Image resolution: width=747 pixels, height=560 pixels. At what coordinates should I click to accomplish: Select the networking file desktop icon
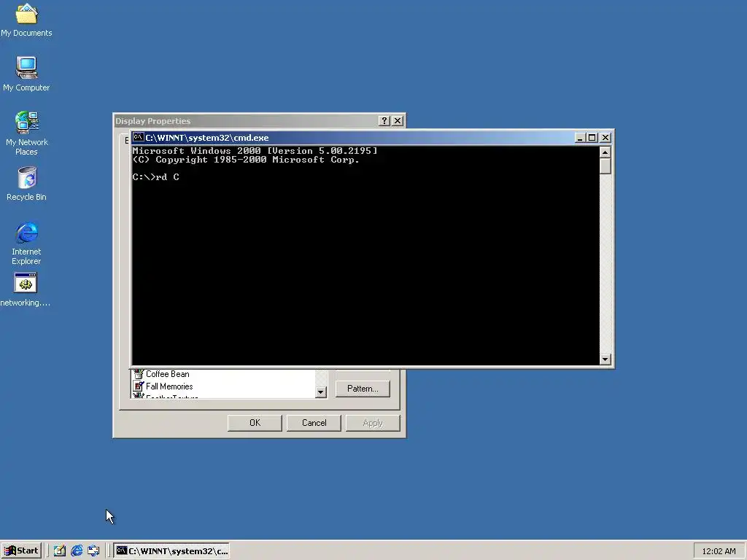26,289
